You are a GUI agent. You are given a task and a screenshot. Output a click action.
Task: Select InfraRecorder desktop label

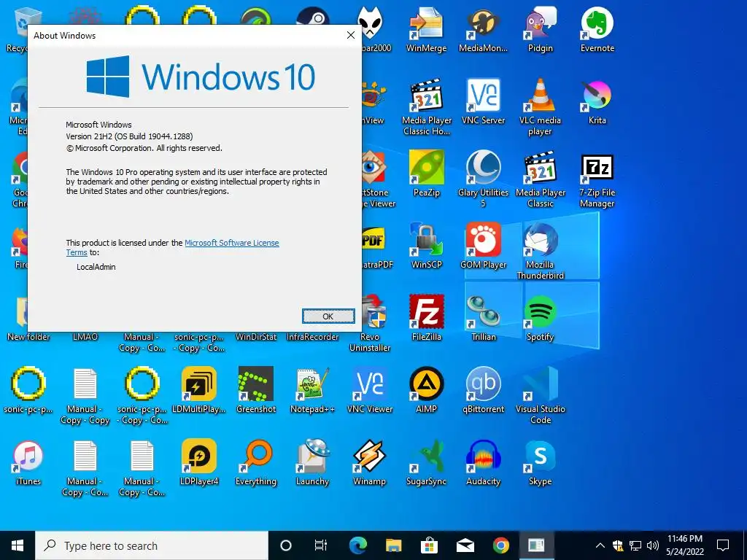(x=312, y=337)
